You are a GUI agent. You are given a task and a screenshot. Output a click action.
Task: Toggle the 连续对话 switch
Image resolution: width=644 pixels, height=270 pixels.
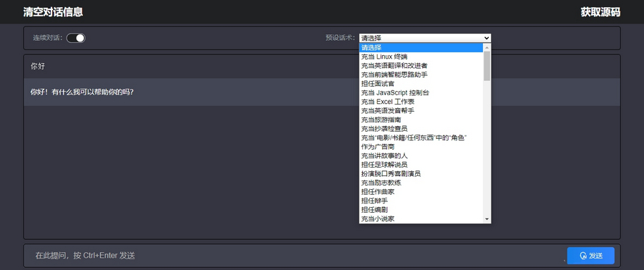click(76, 38)
